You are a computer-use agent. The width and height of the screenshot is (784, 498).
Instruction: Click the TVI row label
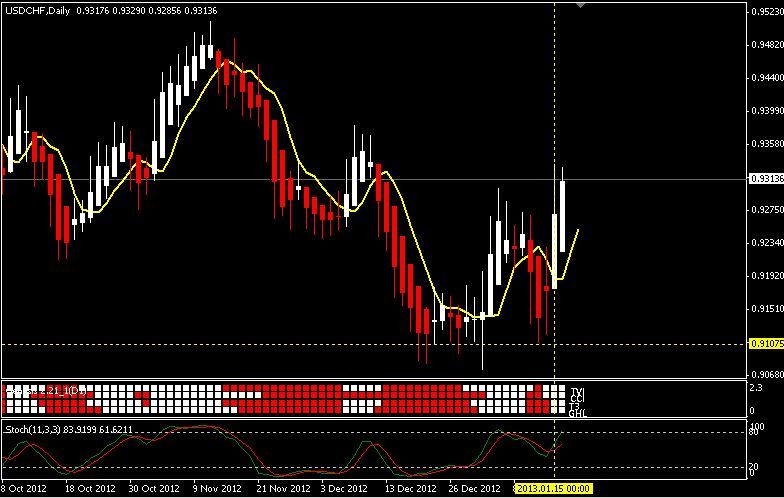click(x=575, y=390)
